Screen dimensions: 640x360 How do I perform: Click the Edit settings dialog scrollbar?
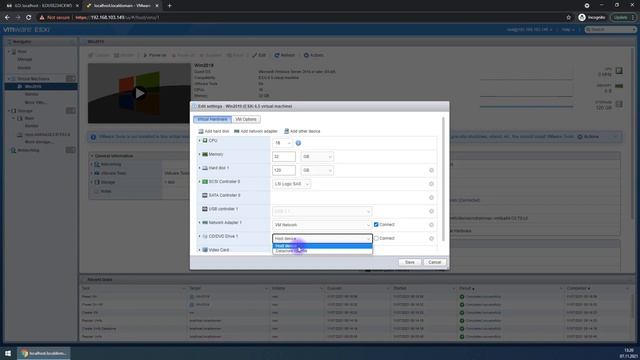pyautogui.click(x=443, y=180)
